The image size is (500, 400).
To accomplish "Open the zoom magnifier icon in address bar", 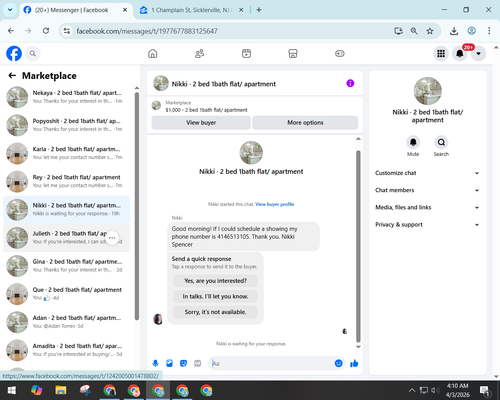I will (414, 31).
